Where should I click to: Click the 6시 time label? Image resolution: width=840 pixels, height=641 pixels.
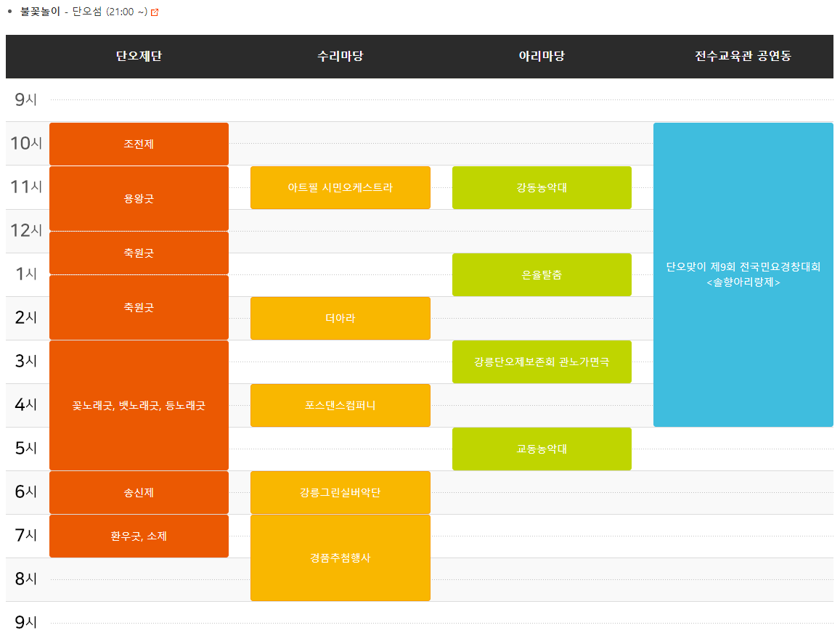25,491
